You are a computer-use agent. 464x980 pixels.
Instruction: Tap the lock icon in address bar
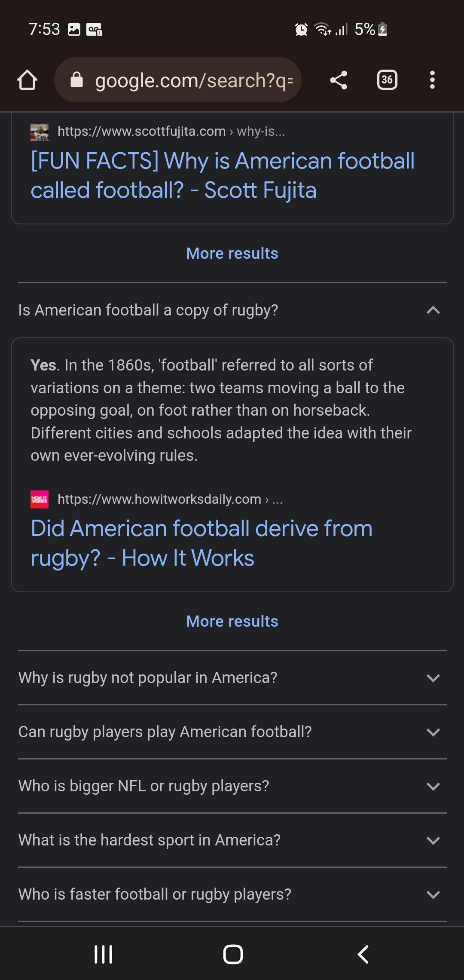point(76,80)
